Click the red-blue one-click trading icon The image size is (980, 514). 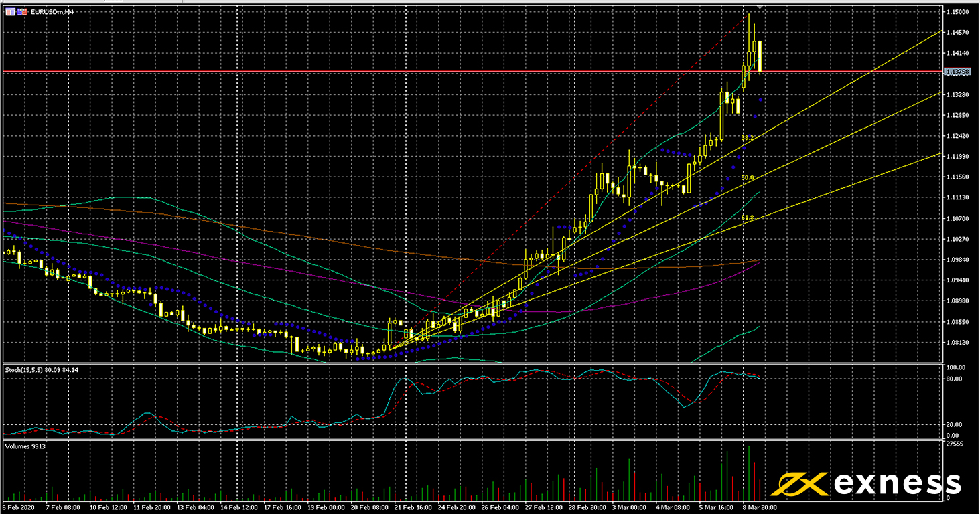[x=22, y=11]
